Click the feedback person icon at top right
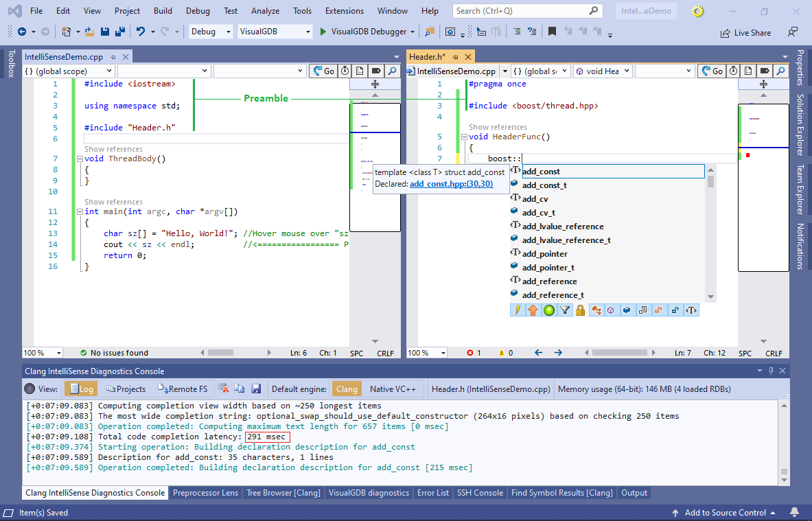812x521 pixels. pos(792,32)
